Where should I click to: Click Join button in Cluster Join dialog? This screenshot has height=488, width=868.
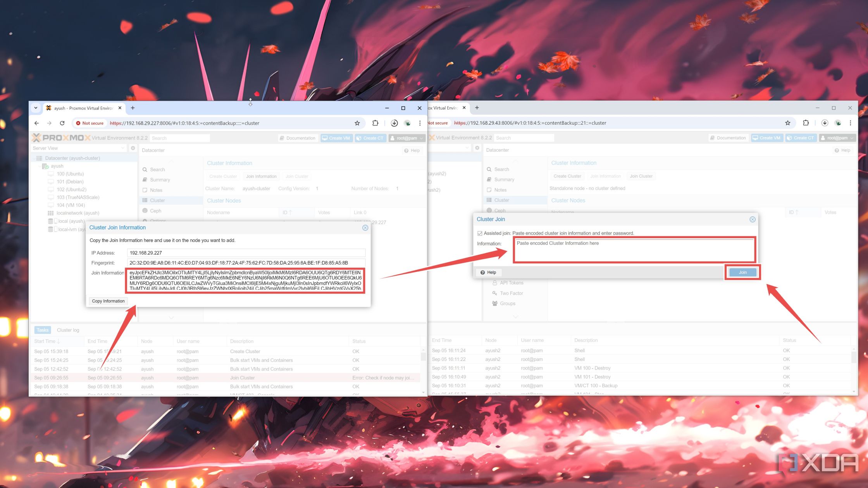coord(742,272)
